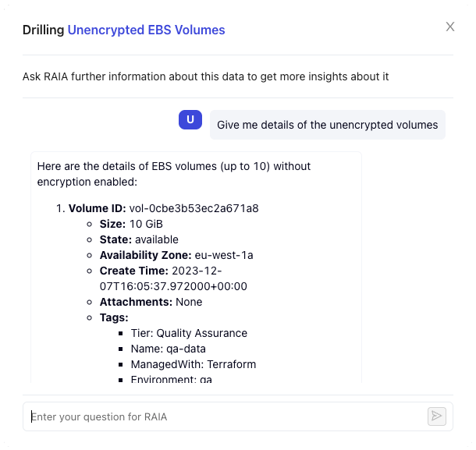Click the Attachments None entry
The image size is (476, 450).
(151, 302)
